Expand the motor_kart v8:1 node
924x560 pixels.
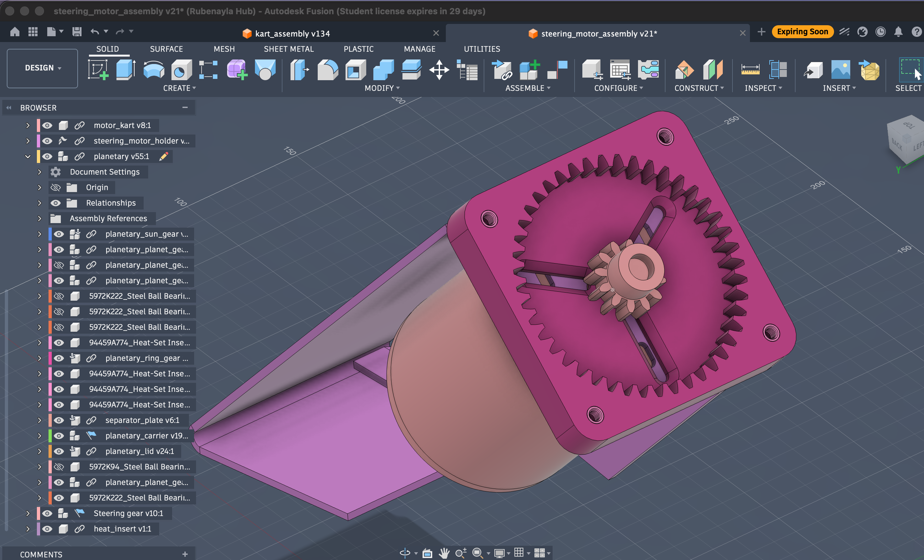coord(28,125)
